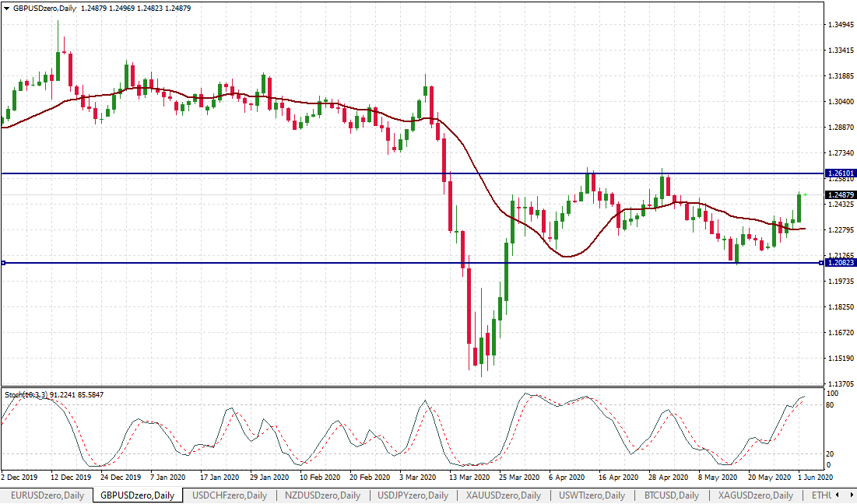Click the active GBPUSDzero,Daily tab
The height and width of the screenshot is (504, 857).
coord(139,495)
